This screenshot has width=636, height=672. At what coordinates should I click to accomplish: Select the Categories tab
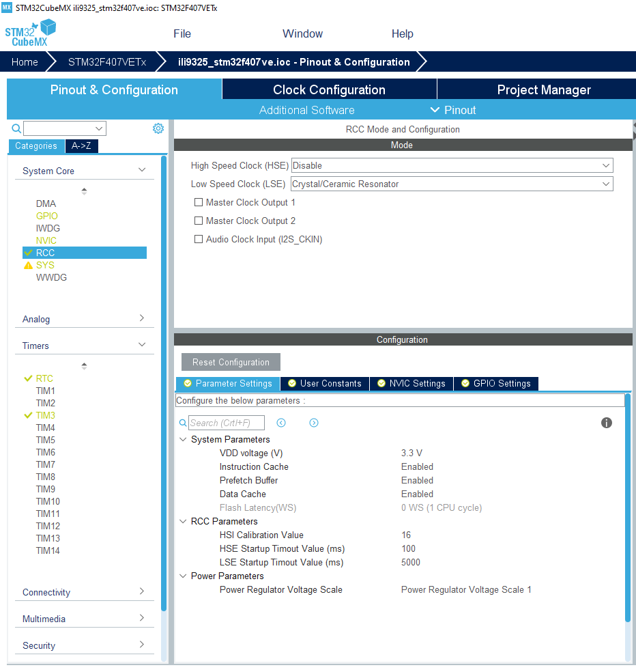[x=36, y=145]
